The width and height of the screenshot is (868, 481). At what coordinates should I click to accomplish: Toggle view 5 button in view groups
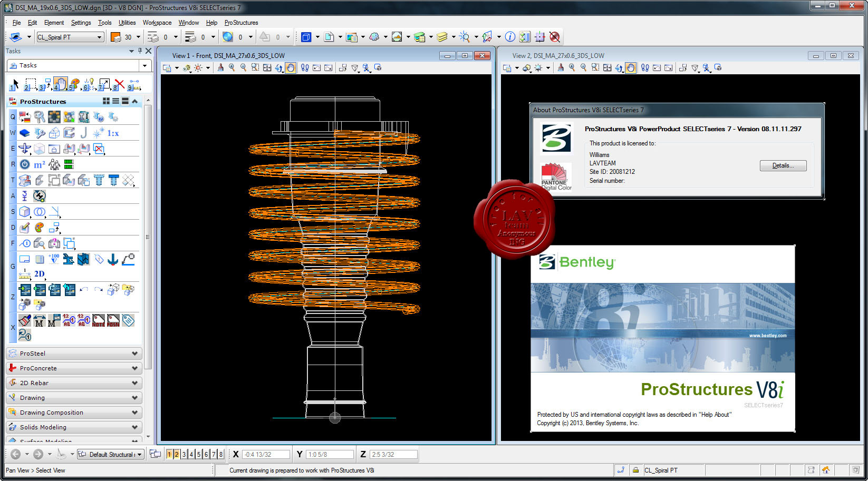tap(199, 454)
